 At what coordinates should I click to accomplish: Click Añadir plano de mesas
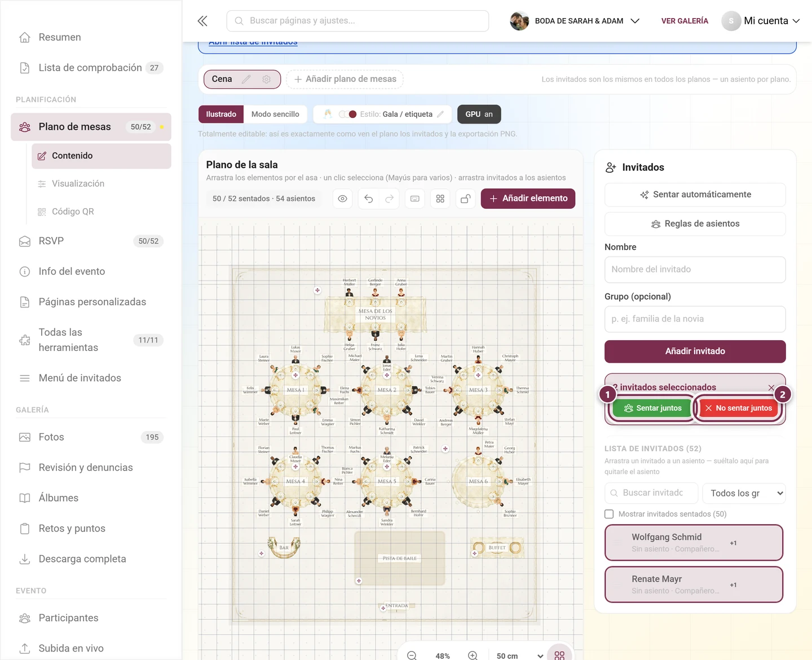[x=345, y=79]
